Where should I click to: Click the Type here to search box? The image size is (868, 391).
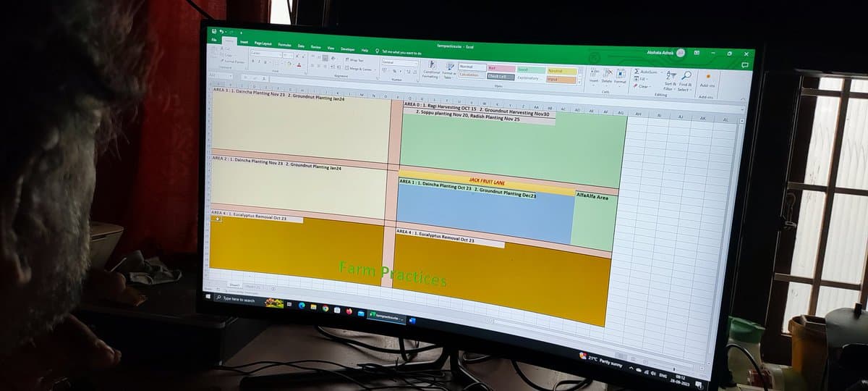coord(238,299)
